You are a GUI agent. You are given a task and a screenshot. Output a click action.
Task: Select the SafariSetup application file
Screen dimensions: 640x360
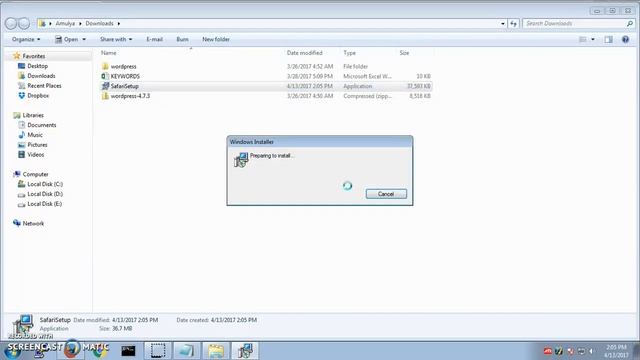124,86
